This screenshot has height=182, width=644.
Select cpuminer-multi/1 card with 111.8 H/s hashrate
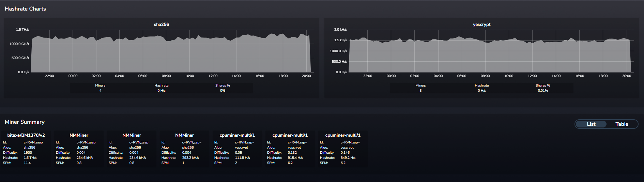click(237, 135)
